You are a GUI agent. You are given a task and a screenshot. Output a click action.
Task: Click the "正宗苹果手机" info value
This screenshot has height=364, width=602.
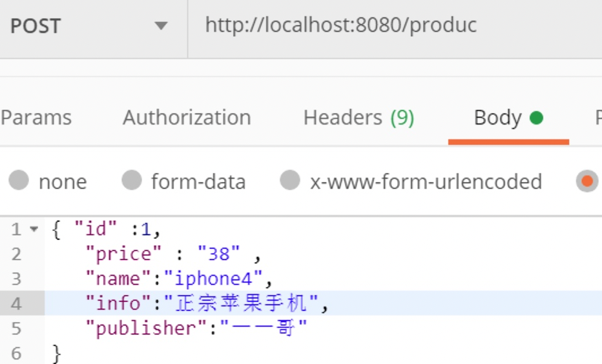pyautogui.click(x=241, y=303)
